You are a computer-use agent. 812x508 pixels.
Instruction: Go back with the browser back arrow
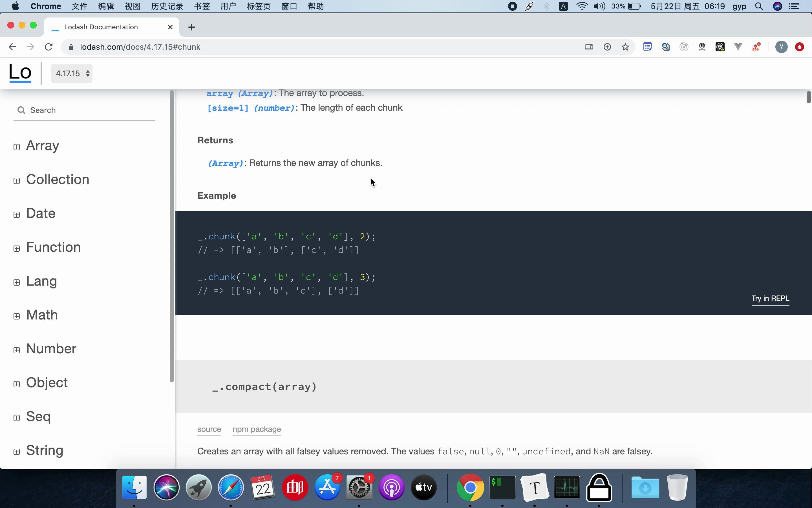(12, 47)
